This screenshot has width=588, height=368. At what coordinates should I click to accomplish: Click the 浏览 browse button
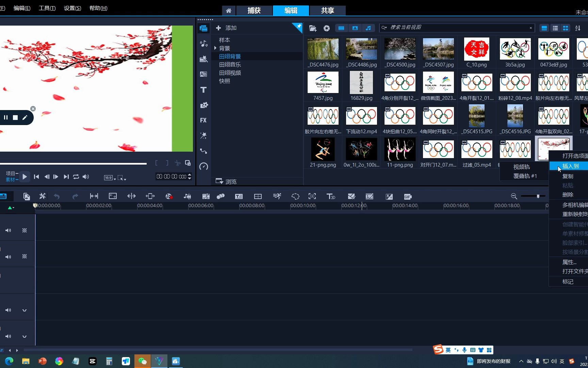(226, 181)
